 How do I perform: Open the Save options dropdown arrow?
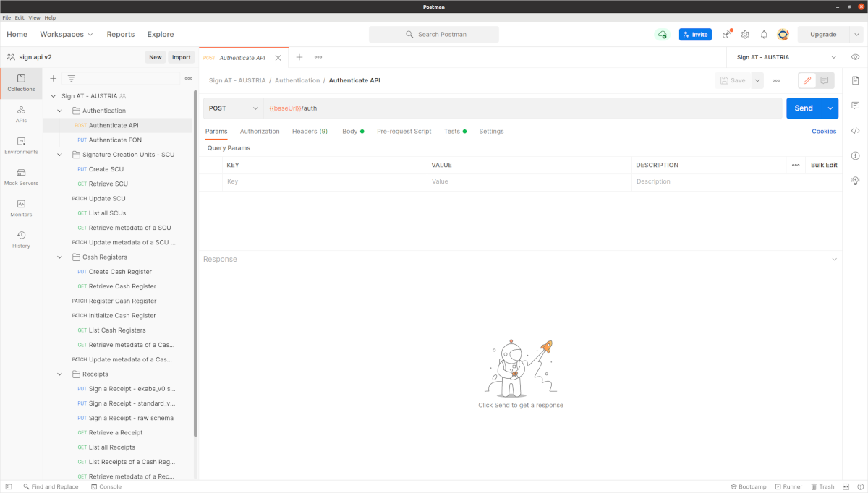(757, 80)
